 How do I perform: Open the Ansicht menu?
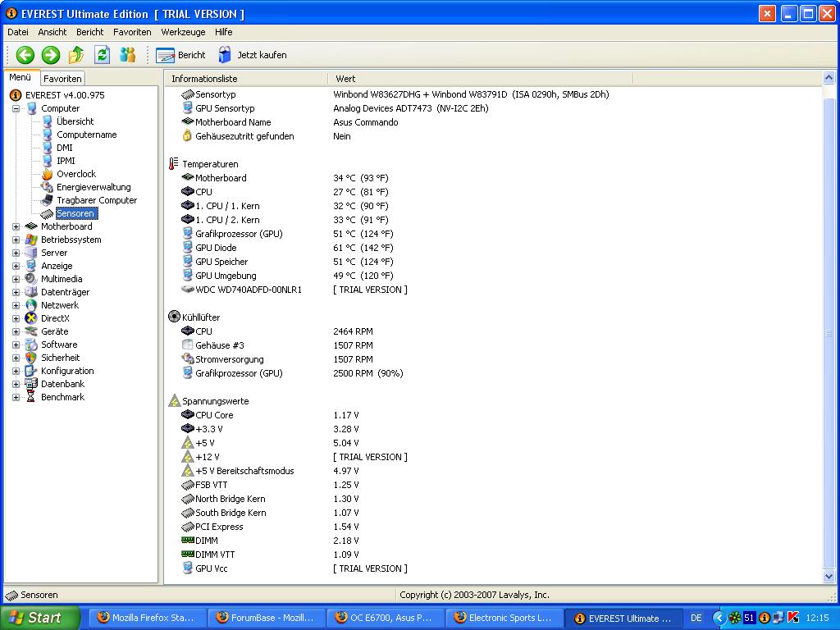52,32
